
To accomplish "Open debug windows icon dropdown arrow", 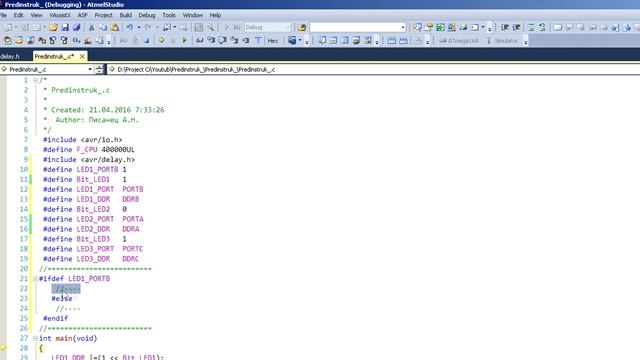I will pyautogui.click(x=300, y=40).
